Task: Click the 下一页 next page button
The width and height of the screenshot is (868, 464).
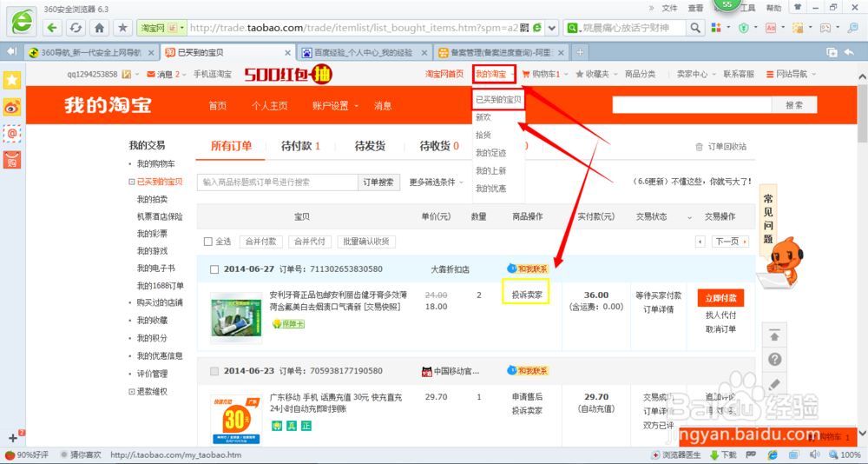Action: click(x=728, y=242)
